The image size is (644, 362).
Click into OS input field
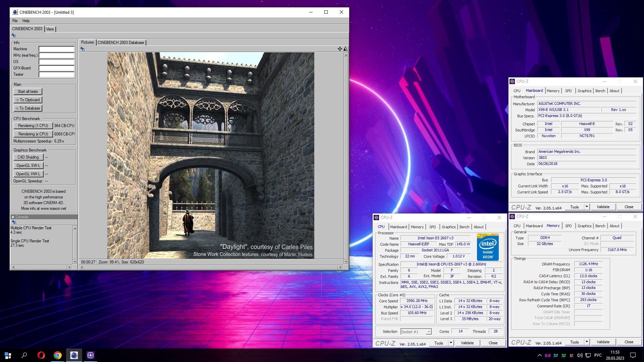point(56,62)
